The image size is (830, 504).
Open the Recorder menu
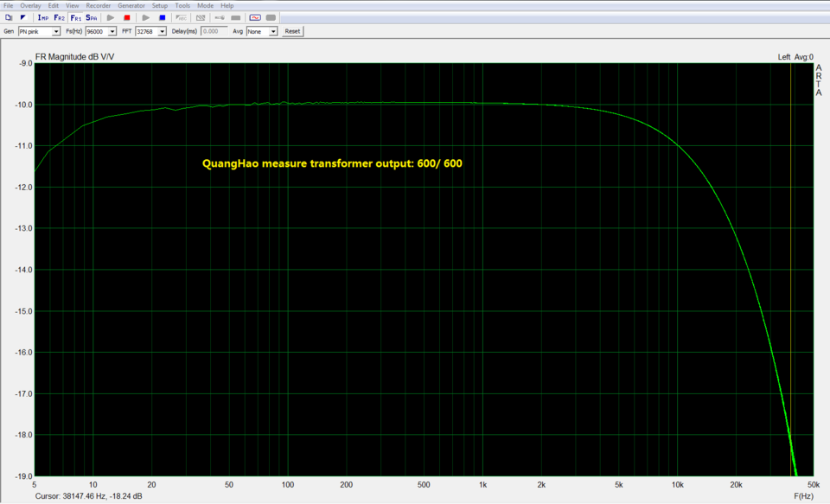99,5
